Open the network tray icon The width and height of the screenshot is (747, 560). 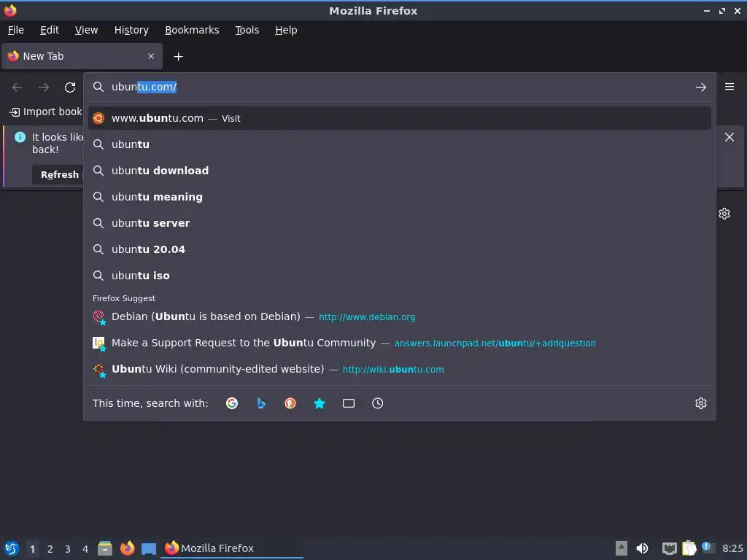(x=670, y=548)
